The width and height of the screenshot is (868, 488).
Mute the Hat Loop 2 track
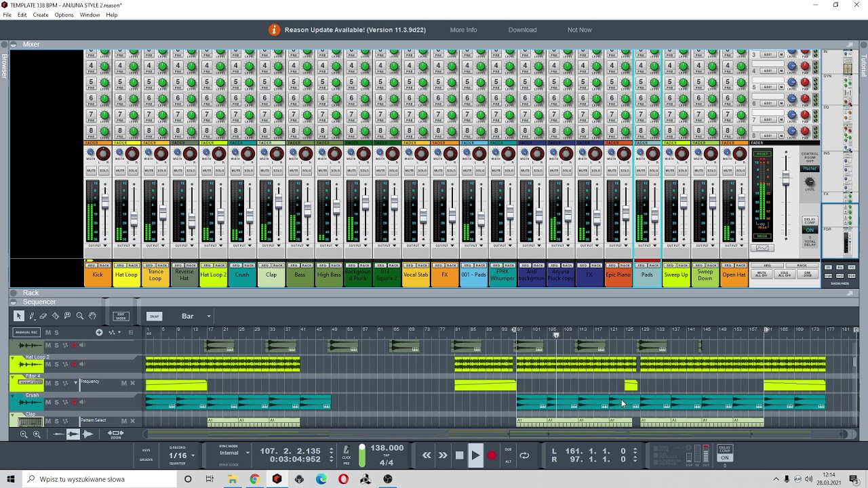48,364
